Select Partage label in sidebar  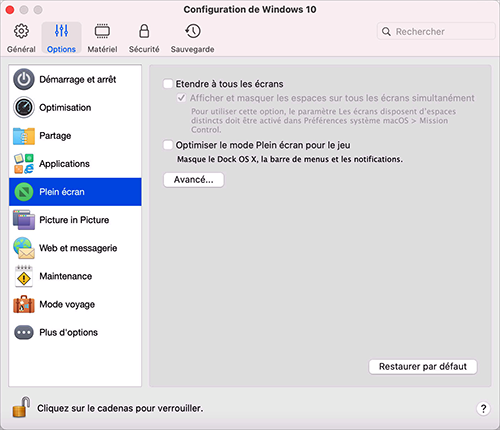[x=55, y=136]
